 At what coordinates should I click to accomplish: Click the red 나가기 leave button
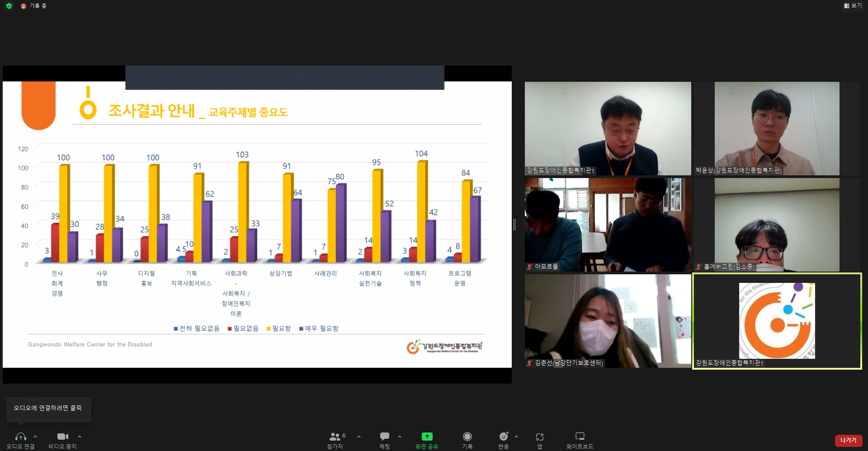848,441
